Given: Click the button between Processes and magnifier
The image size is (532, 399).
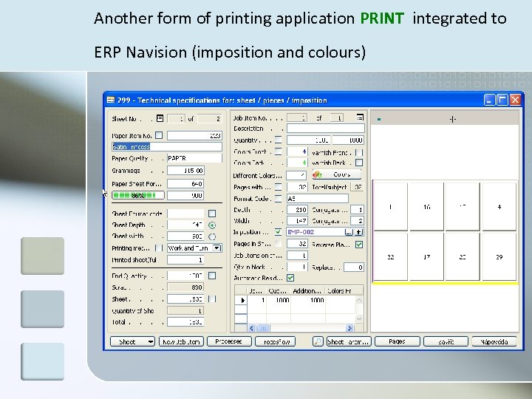Looking at the screenshot, I should [x=276, y=341].
